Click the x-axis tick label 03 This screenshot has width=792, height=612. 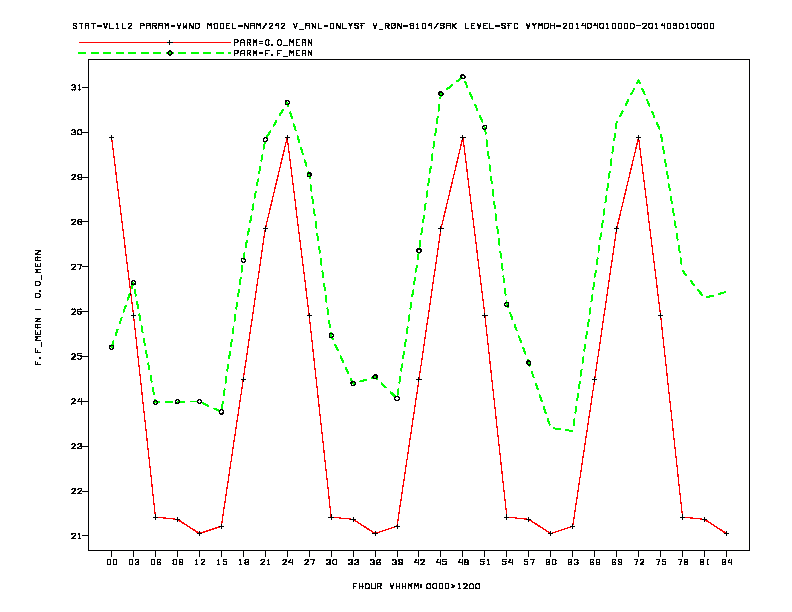click(133, 562)
